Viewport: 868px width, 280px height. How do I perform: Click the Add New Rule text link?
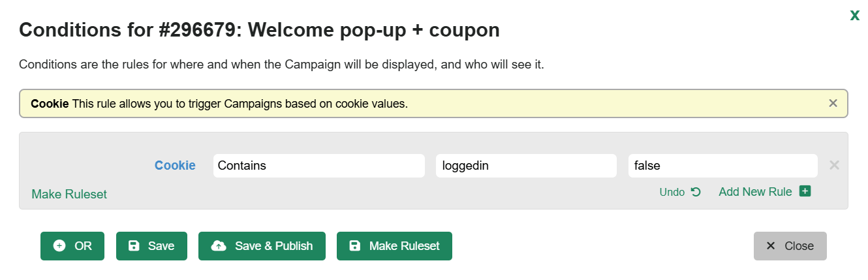click(x=755, y=192)
